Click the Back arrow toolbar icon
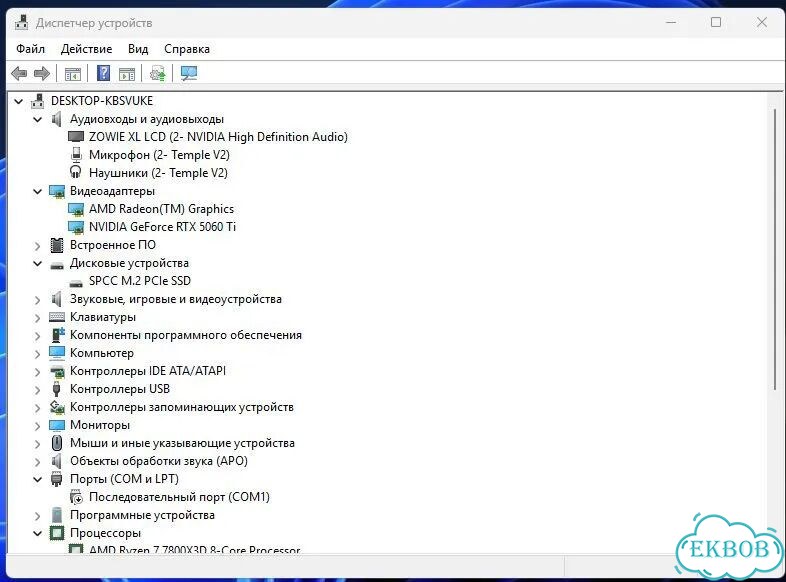The width and height of the screenshot is (786, 582). (x=19, y=74)
